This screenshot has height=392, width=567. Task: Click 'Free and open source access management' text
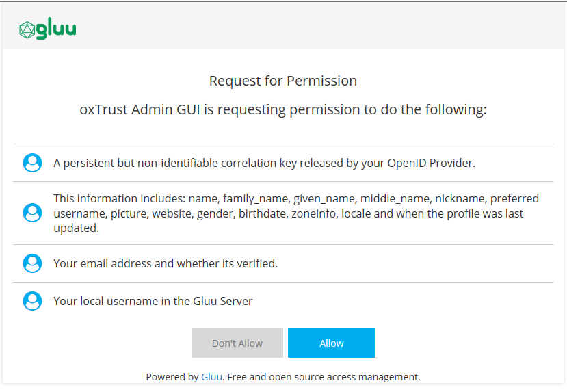click(324, 377)
